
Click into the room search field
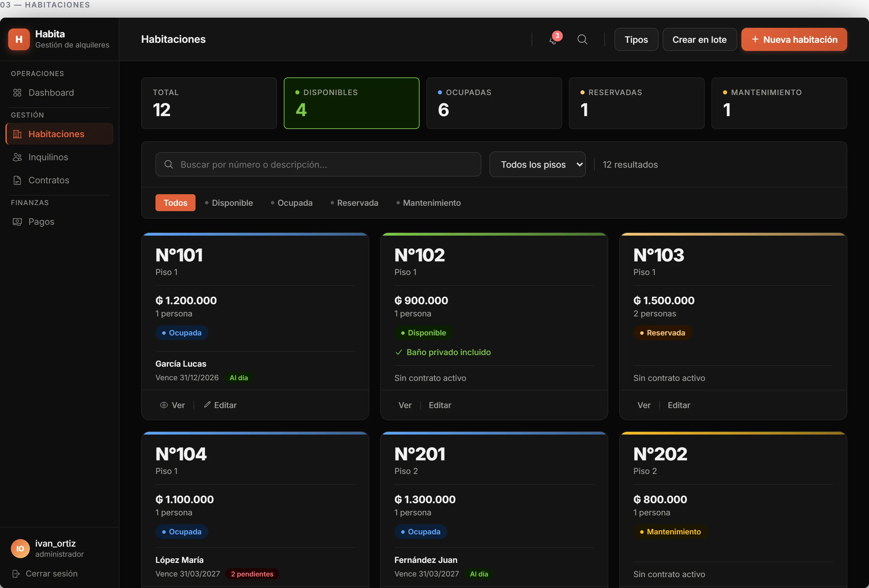318,165
